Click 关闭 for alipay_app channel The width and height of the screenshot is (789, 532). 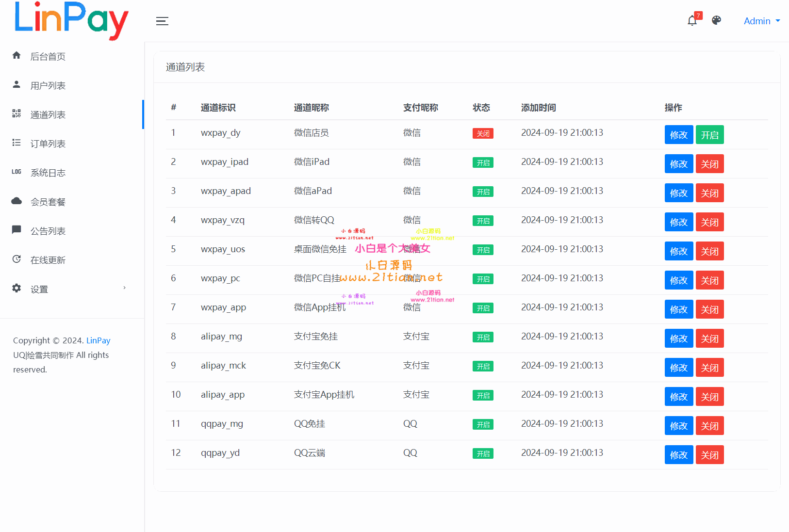[709, 397]
